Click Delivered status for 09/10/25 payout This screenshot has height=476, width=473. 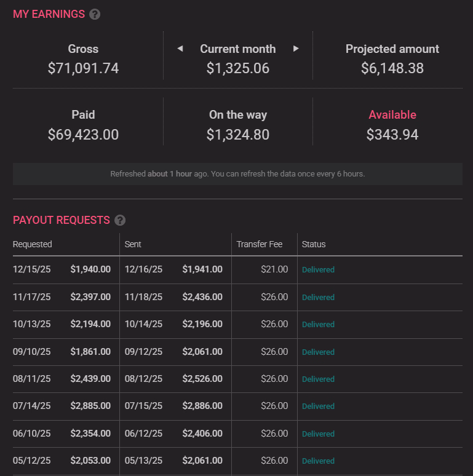[x=318, y=352]
